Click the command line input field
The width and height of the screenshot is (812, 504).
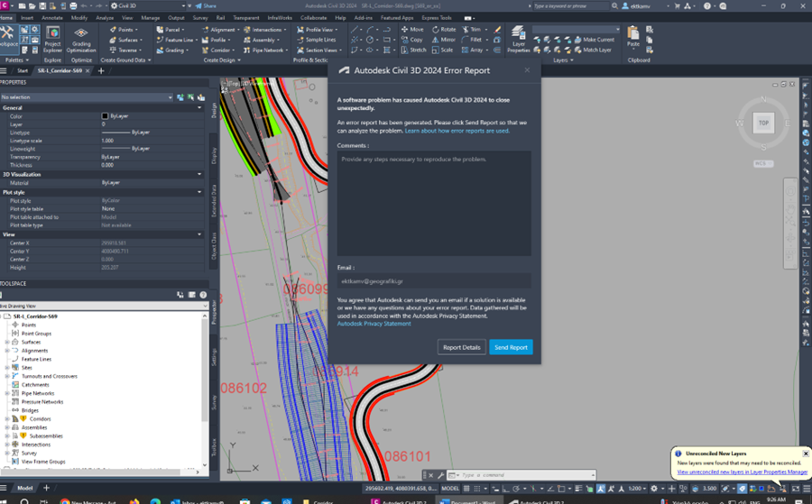coord(526,475)
